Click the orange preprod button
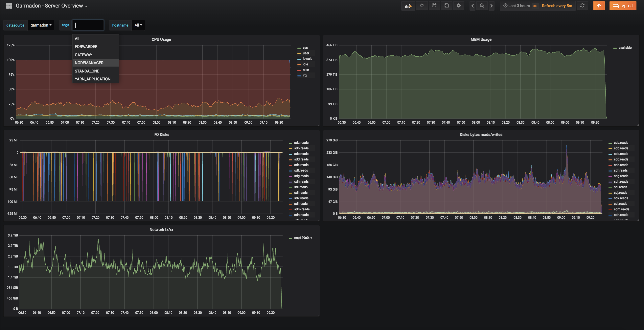This screenshot has height=330, width=644. pyautogui.click(x=623, y=6)
